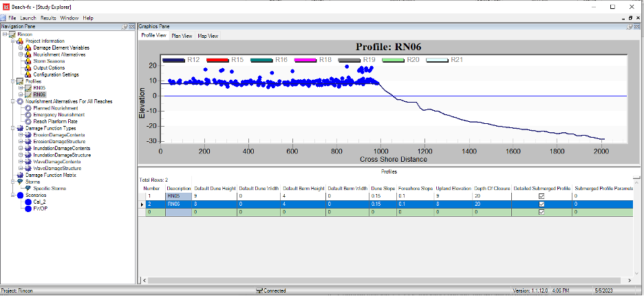Click the Specific Storms icon

28,189
